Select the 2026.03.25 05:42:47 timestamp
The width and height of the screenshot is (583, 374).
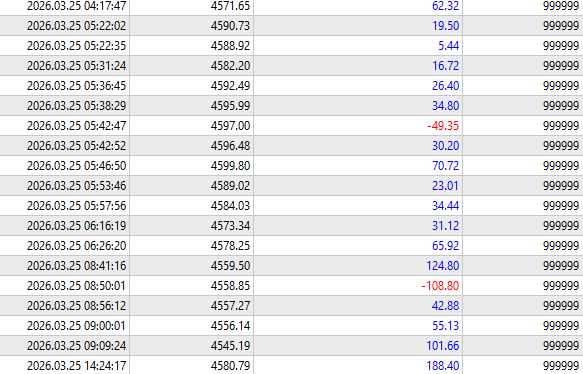click(77, 126)
